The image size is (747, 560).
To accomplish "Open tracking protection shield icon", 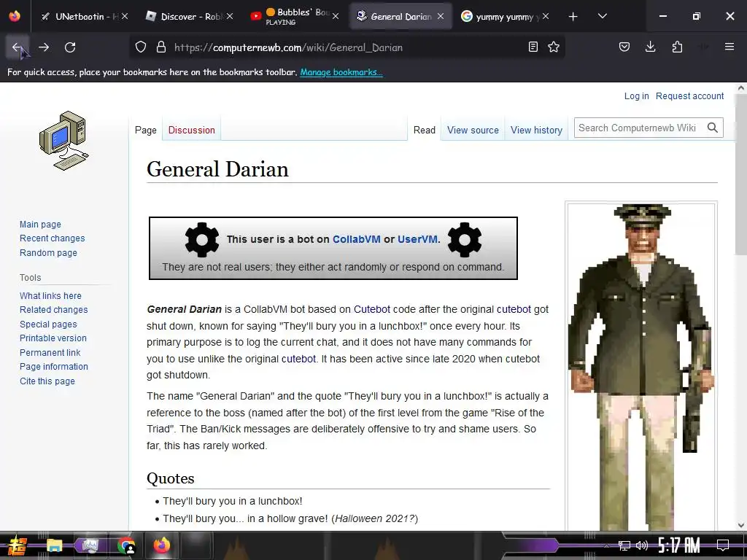I will [141, 47].
